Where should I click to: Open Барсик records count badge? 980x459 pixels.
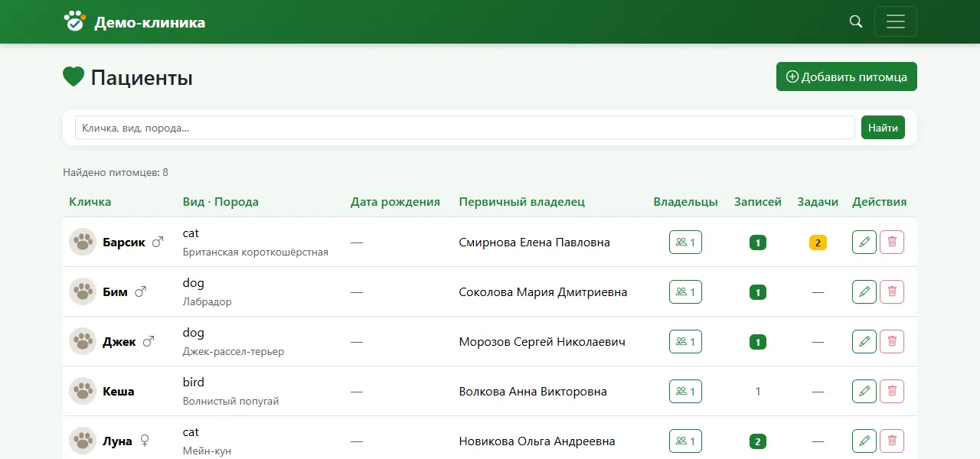pyautogui.click(x=758, y=243)
